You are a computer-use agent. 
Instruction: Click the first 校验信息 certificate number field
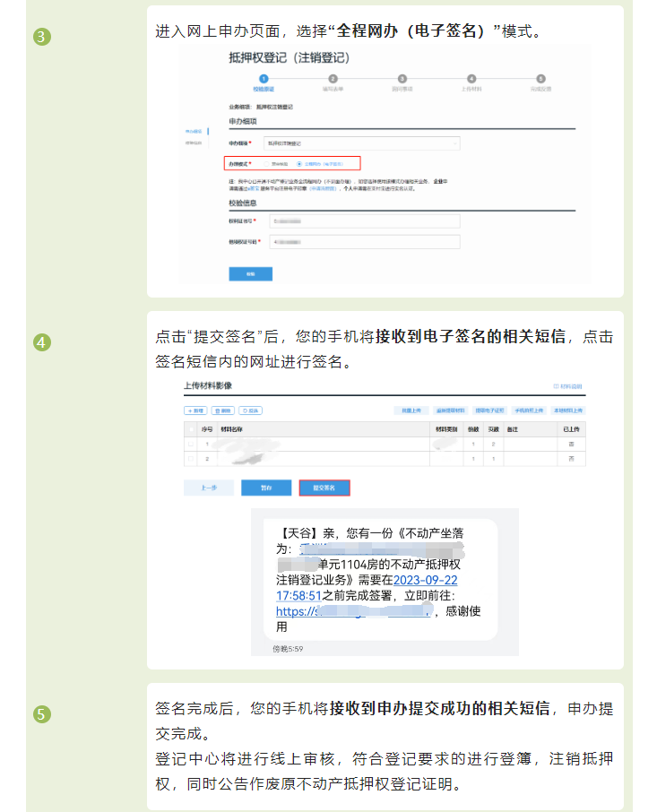click(x=364, y=220)
